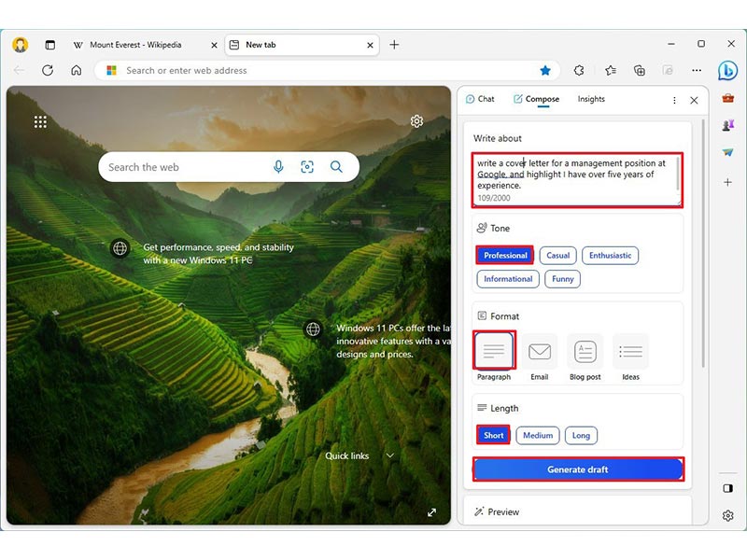Screen dimensions: 747x560
Task: Open the Windows 11 PCs offer link
Action: (x=393, y=341)
